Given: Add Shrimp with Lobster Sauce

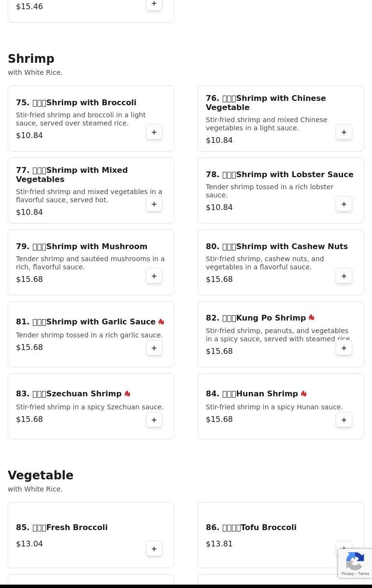Looking at the screenshot, I should pos(344,204).
